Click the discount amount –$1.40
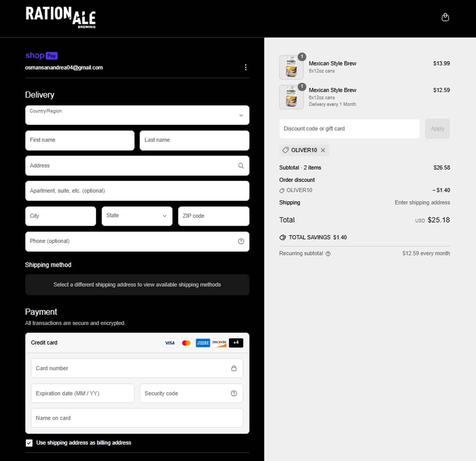476x461 pixels. coord(441,190)
